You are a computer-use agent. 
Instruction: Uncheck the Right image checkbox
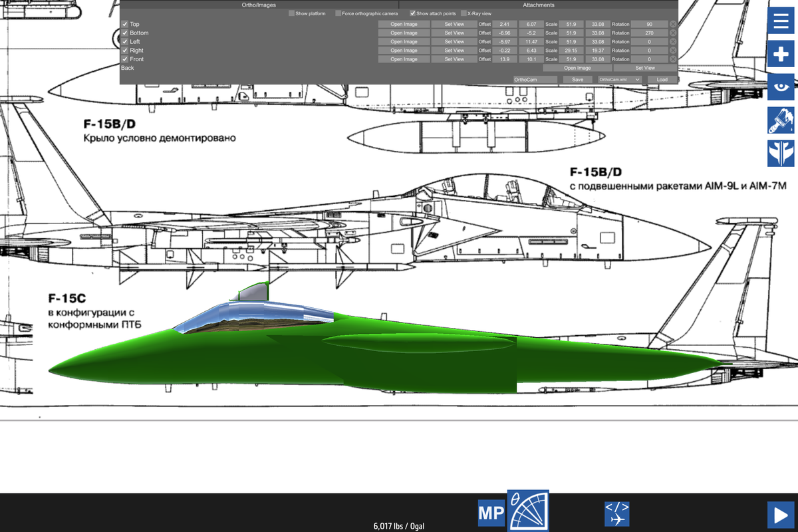coord(124,50)
